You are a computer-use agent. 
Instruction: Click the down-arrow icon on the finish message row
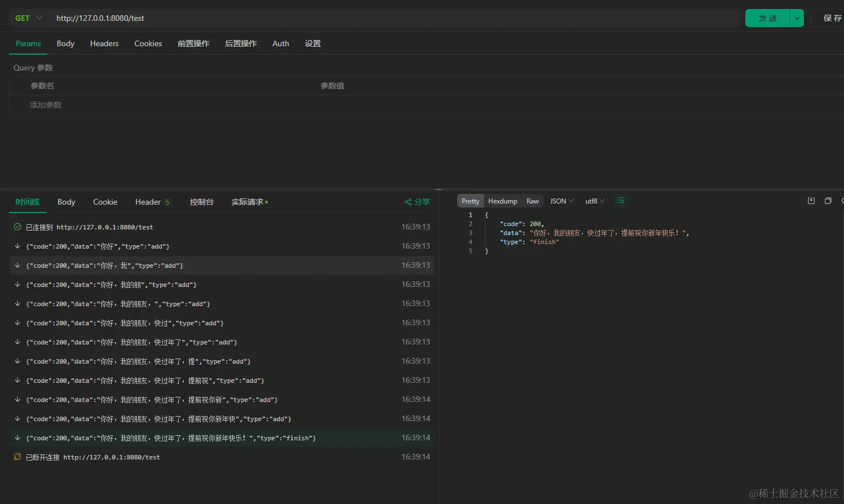click(x=17, y=437)
